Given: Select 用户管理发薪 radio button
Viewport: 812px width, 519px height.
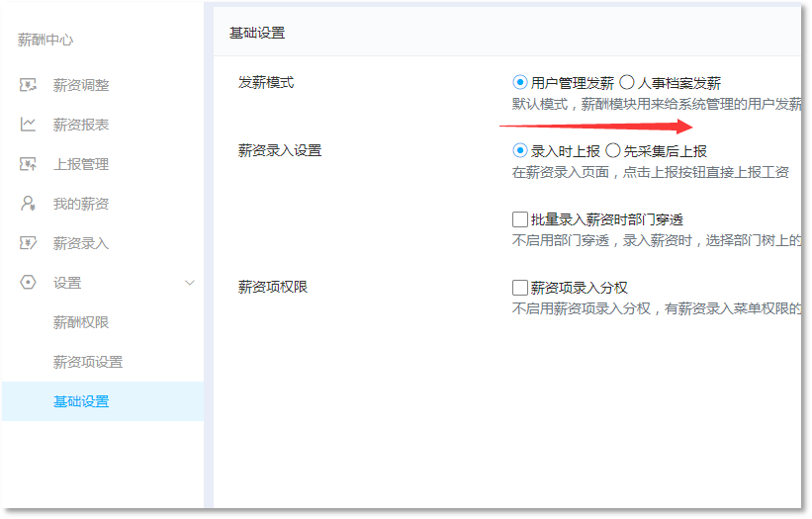Looking at the screenshot, I should click(520, 83).
